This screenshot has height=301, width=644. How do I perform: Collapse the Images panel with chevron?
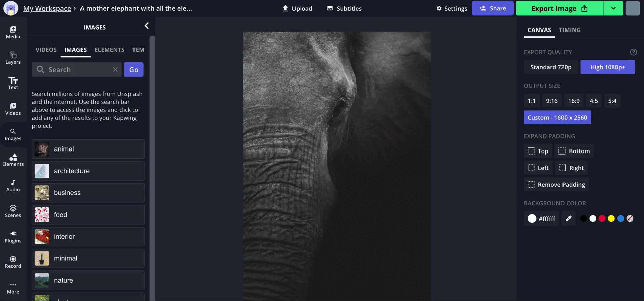pos(147,26)
